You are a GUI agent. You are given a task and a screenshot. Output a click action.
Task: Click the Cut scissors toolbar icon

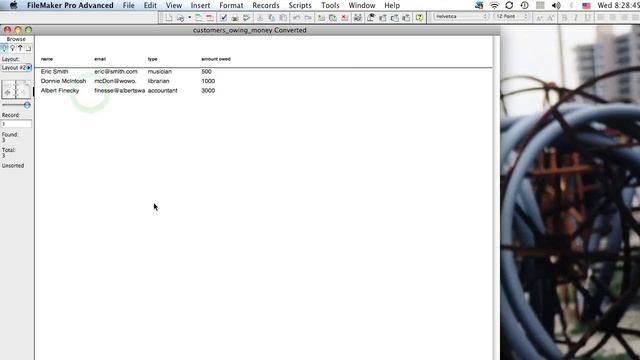pyautogui.click(x=260, y=18)
